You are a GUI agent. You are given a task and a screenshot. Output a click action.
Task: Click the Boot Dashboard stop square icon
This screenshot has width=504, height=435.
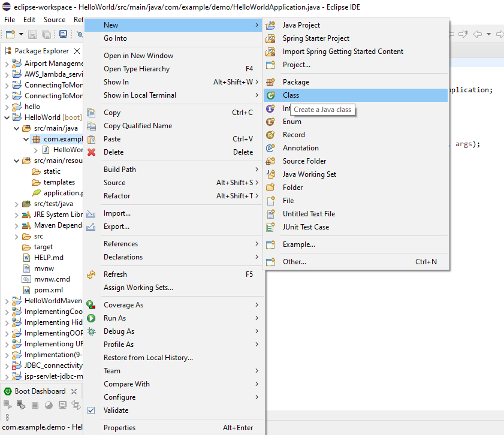35,405
